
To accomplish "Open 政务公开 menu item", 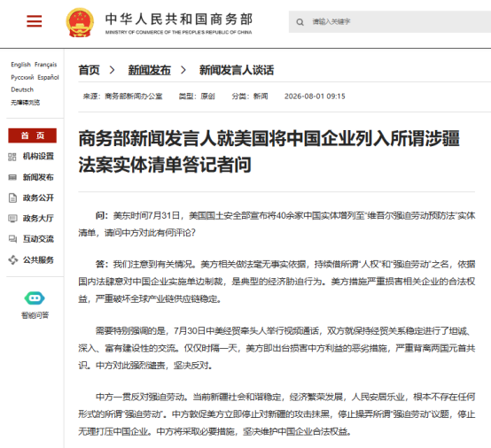I will 38,197.
